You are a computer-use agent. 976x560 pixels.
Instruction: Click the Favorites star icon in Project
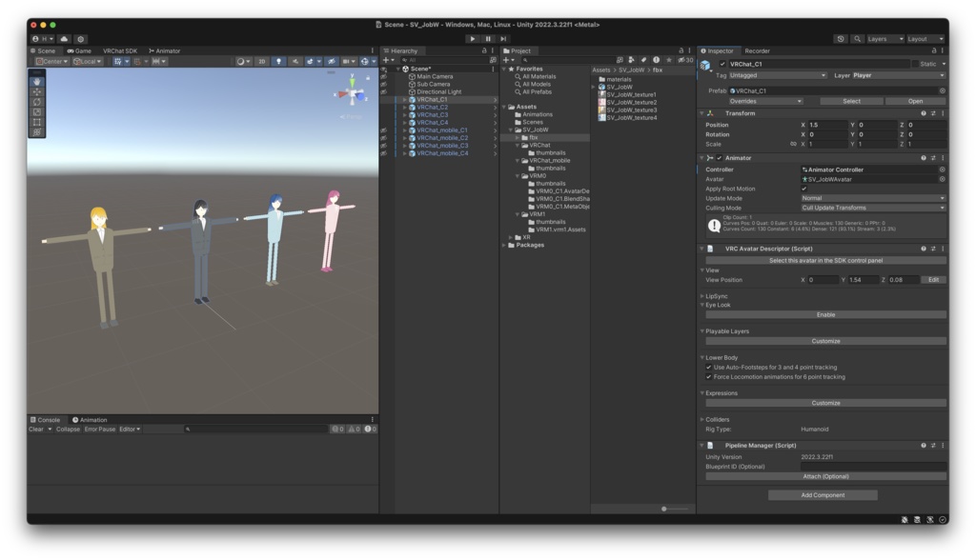669,60
